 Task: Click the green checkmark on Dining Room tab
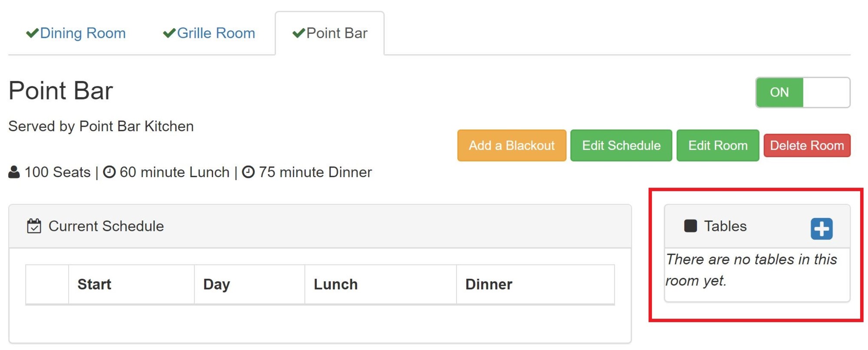click(32, 33)
